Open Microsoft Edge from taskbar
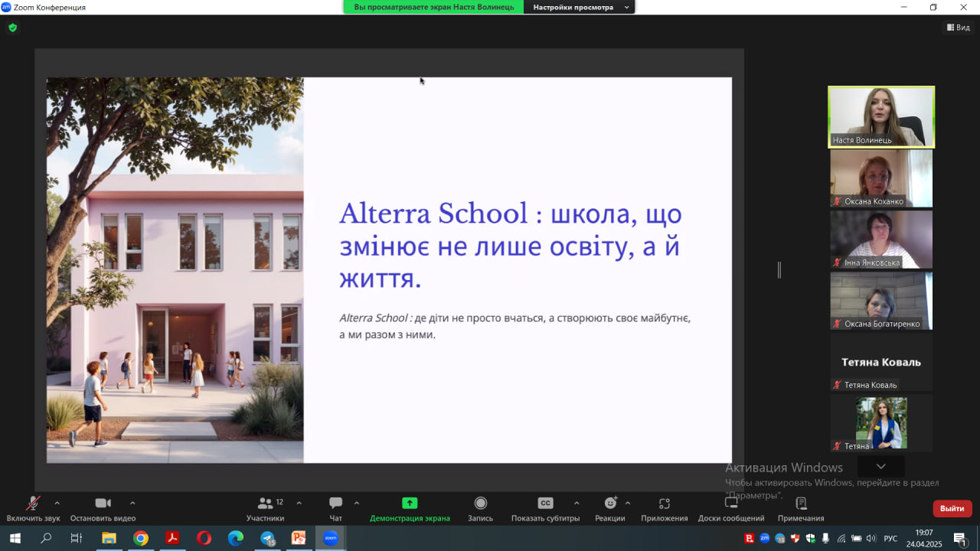Viewport: 980px width, 551px height. click(x=235, y=538)
